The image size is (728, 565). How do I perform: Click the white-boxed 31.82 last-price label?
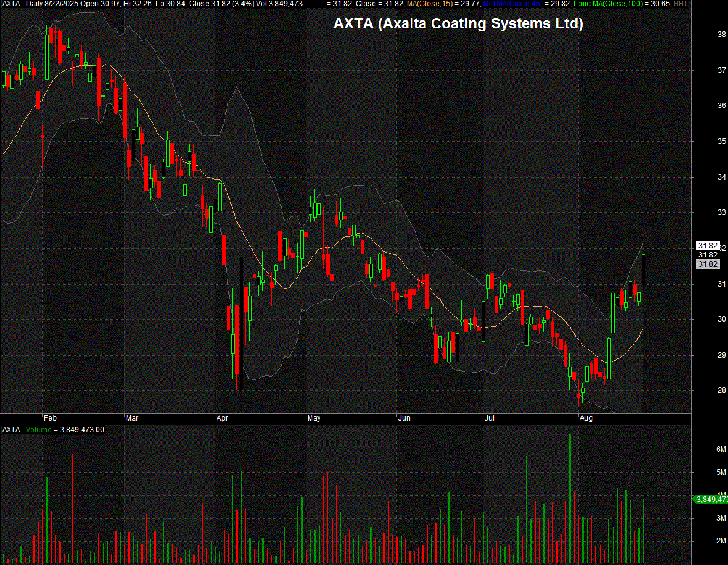(708, 246)
